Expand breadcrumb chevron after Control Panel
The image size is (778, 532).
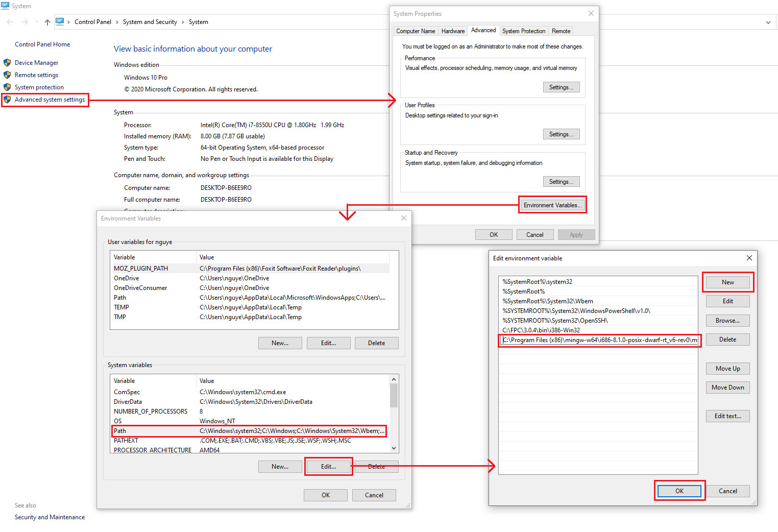117,22
